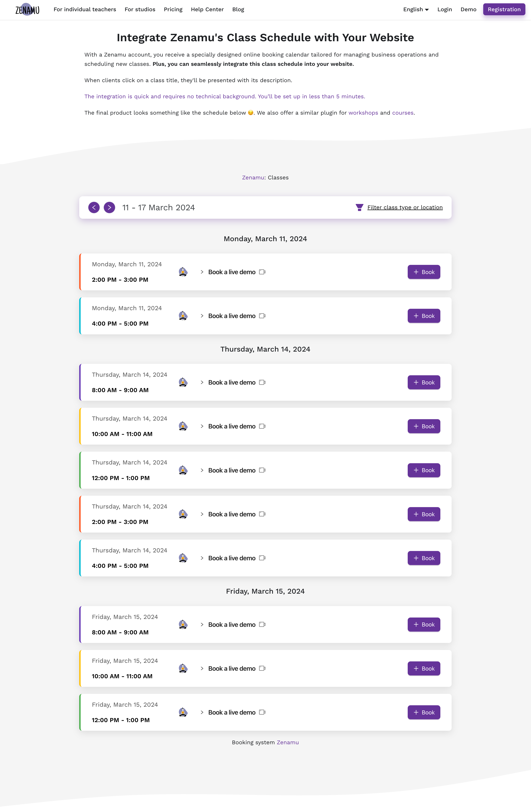The width and height of the screenshot is (531, 812).
Task: Expand Friday 10:00 AM class details chevron
Action: (202, 669)
